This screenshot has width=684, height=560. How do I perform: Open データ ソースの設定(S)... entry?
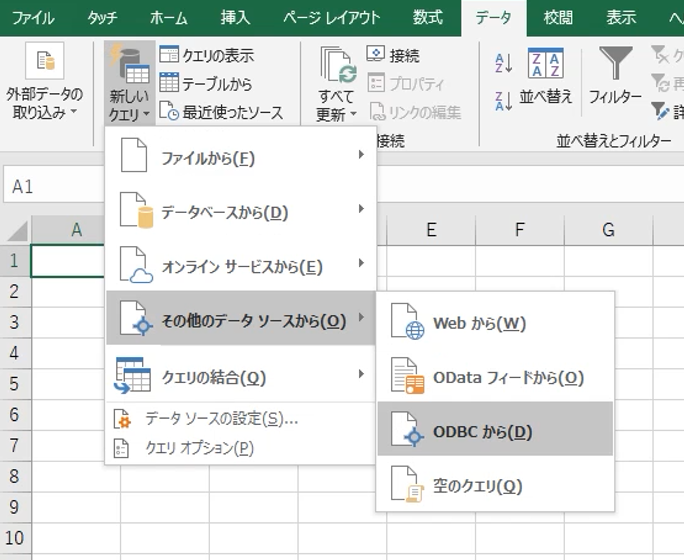point(241,419)
